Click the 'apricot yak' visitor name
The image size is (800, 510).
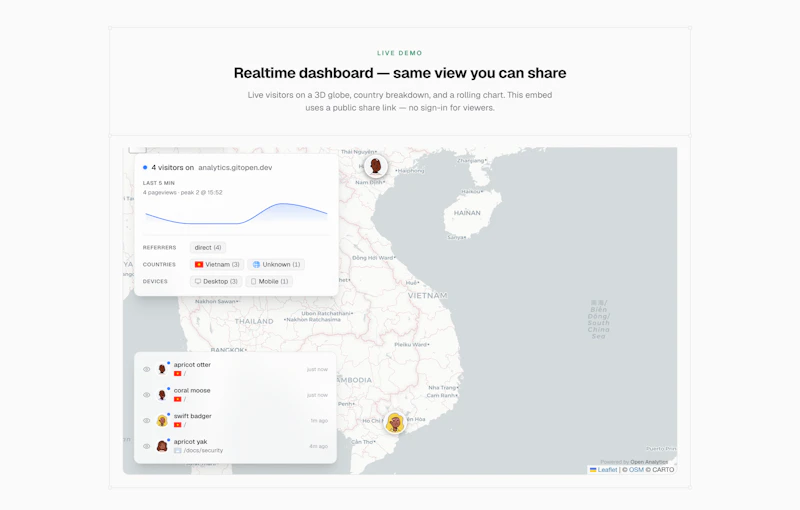tap(190, 441)
